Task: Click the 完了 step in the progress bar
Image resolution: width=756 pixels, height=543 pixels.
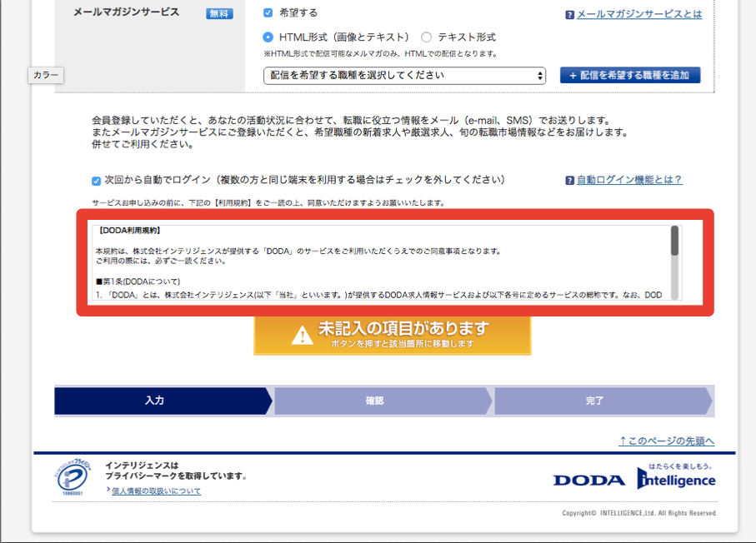Action: coord(594,401)
